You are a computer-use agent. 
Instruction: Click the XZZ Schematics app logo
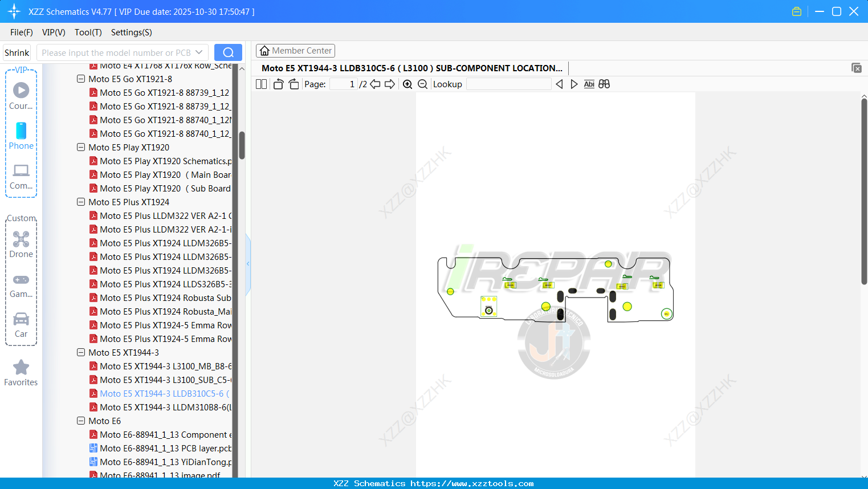tap(14, 11)
